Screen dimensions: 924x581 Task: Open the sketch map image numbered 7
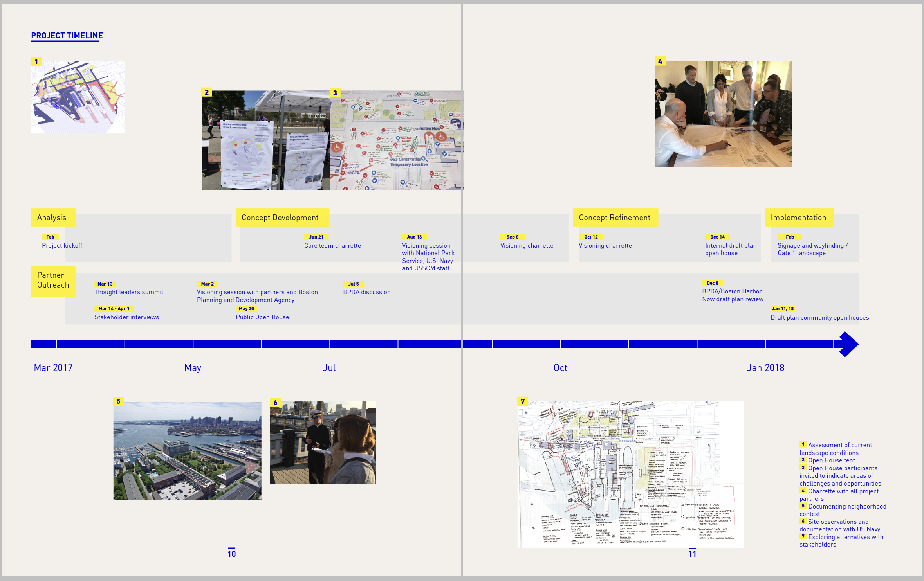click(x=630, y=474)
